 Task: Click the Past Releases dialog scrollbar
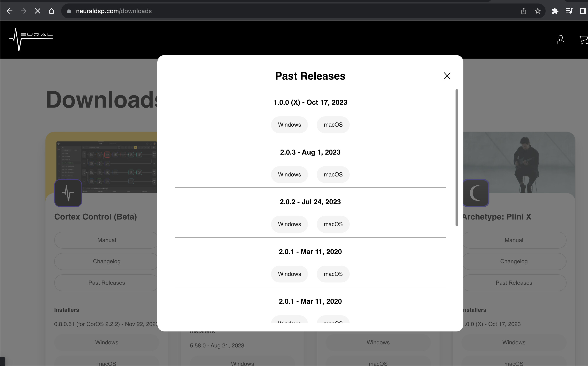(x=457, y=157)
